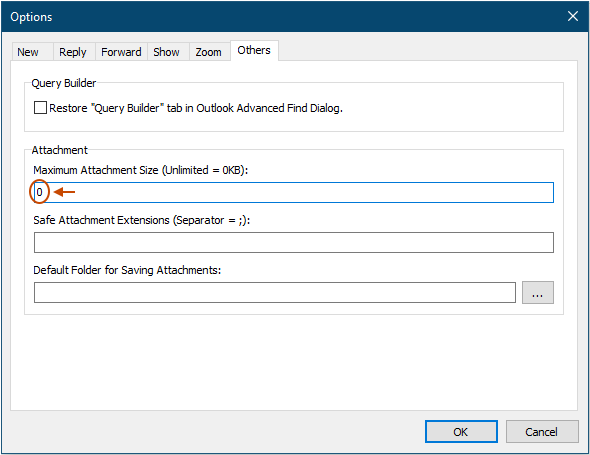This screenshot has height=455, width=590.
Task: Select the Others tab
Action: 254,50
